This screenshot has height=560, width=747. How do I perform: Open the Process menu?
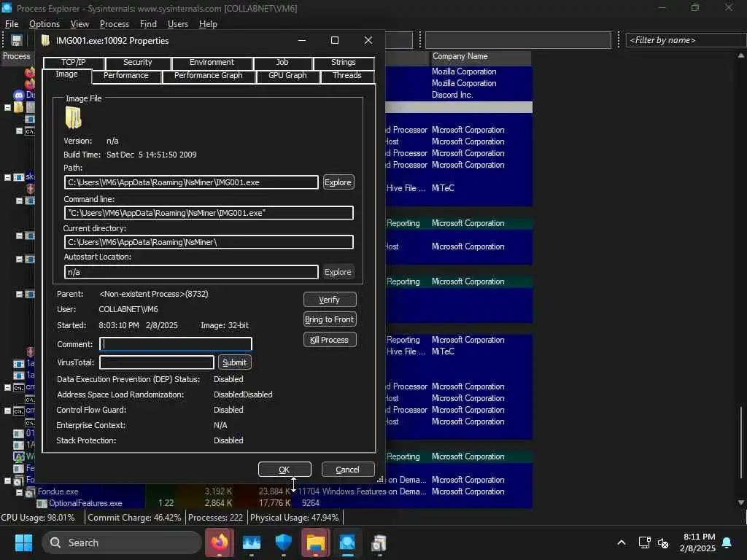tap(115, 24)
